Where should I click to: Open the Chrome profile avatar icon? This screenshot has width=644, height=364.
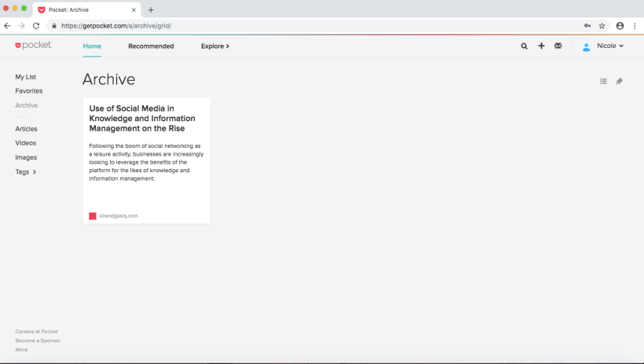click(x=620, y=25)
